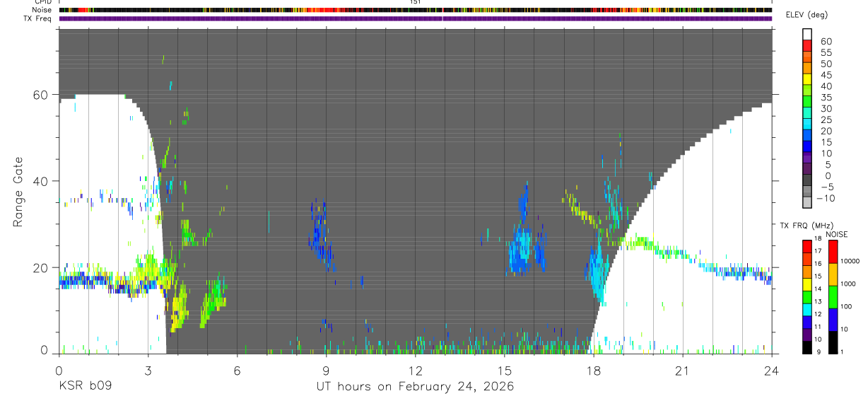
Task: Click the "100" label on NOISE colorbar
Action: (846, 306)
